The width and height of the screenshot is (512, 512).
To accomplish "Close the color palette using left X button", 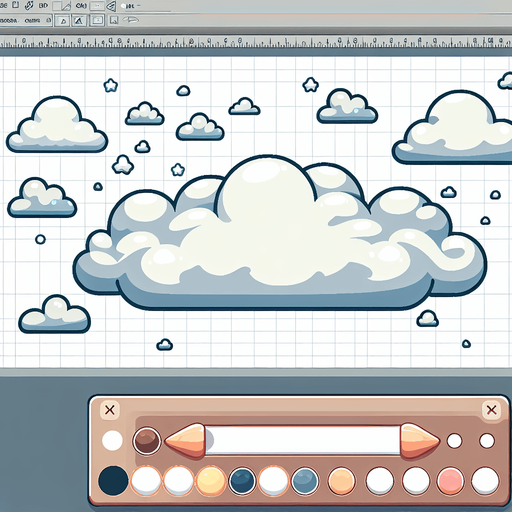I will [110, 410].
